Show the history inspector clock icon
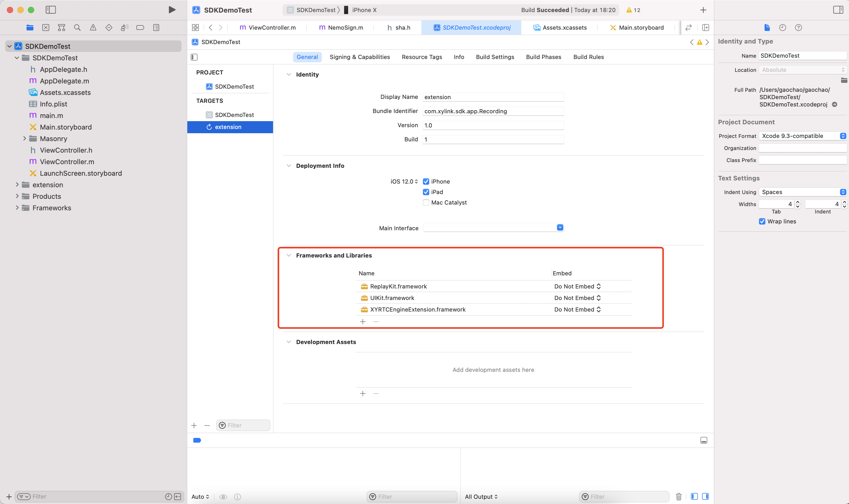 click(783, 28)
